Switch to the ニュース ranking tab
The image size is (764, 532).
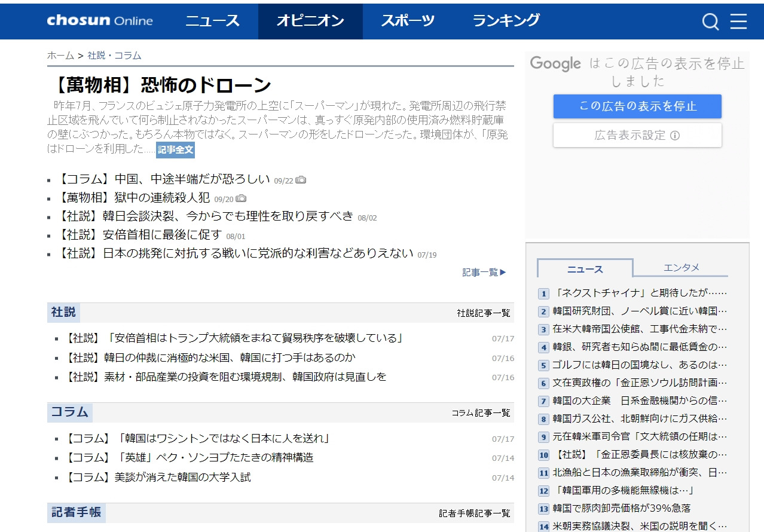585,268
